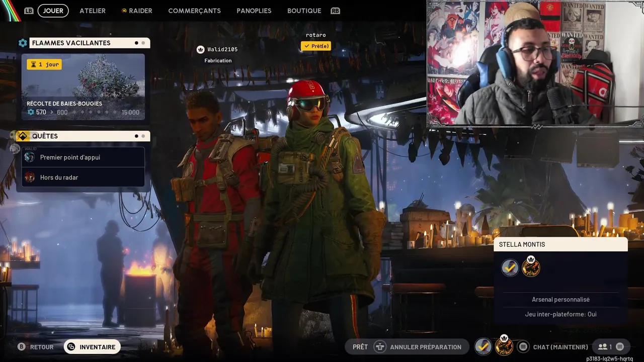Image resolution: width=644 pixels, height=362 pixels.
Task: Click the LB bumper icon
Action: pyautogui.click(x=29, y=11)
